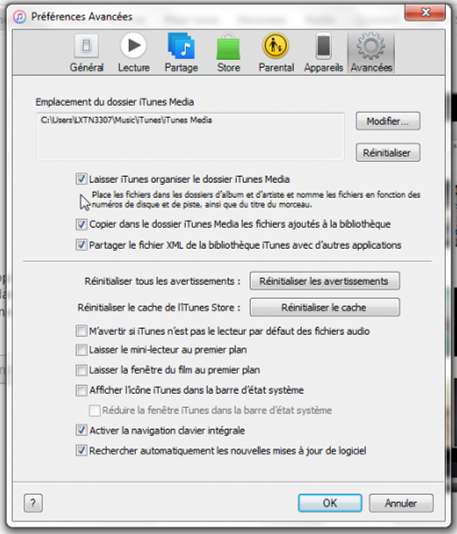
Task: Click Réinitialiser le cache de l'iTunes Store label
Action: click(159, 308)
